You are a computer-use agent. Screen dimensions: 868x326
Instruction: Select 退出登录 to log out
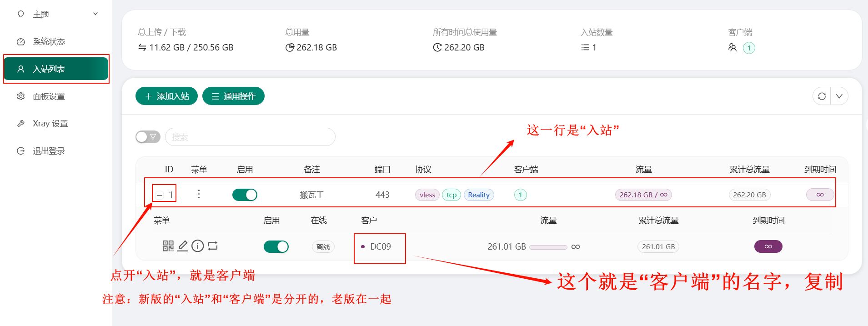coord(56,150)
